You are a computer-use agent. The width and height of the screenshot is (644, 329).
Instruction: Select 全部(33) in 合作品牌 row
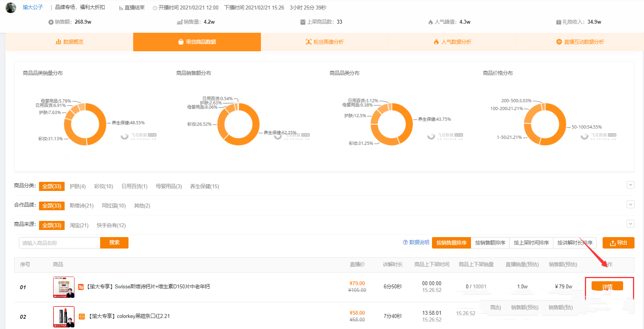[52, 206]
